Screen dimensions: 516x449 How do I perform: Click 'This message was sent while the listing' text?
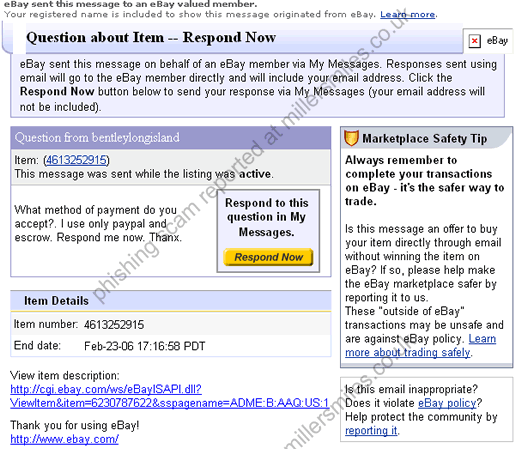click(144, 174)
